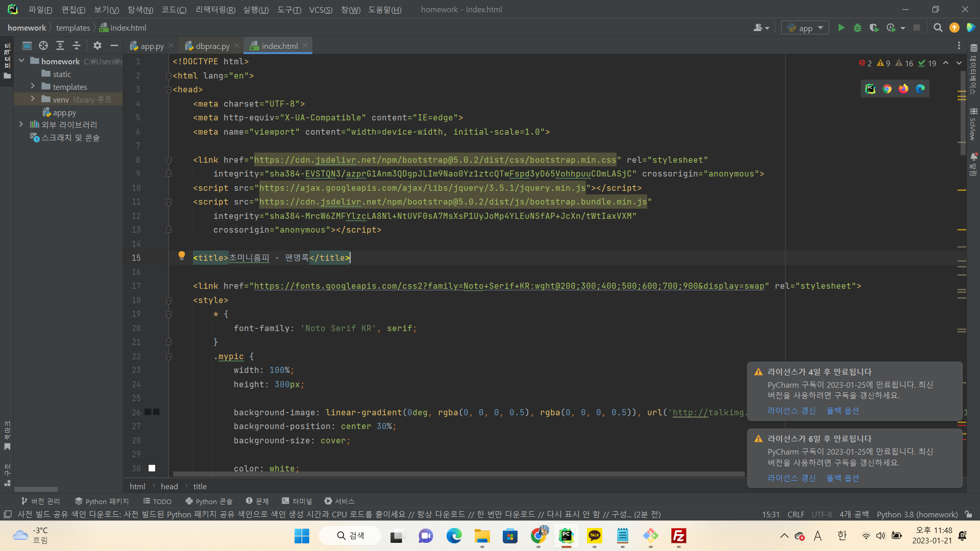980x551 pixels.
Task: Run app with coverage
Action: coord(874,28)
